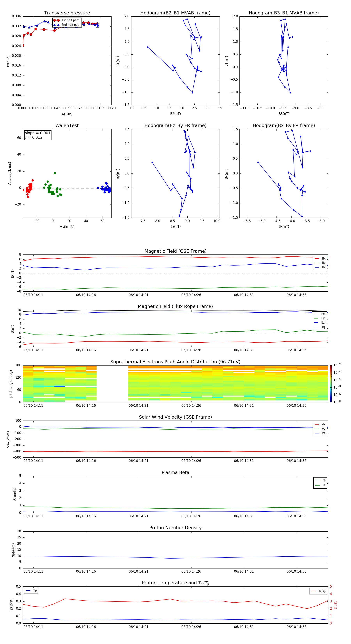Viewport: 351px width, 644px height.
Task: Click the '30' tick on proton density axis
Action: [x=19, y=531]
